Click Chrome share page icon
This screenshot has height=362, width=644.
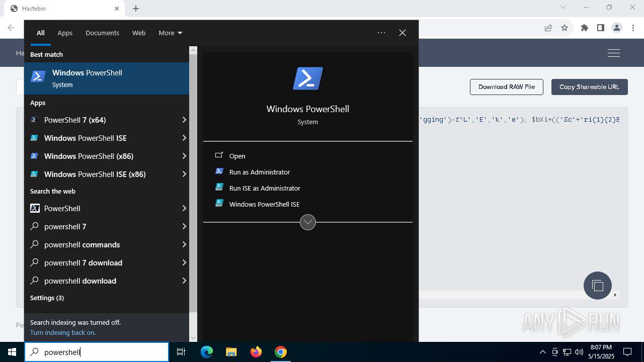click(x=548, y=28)
